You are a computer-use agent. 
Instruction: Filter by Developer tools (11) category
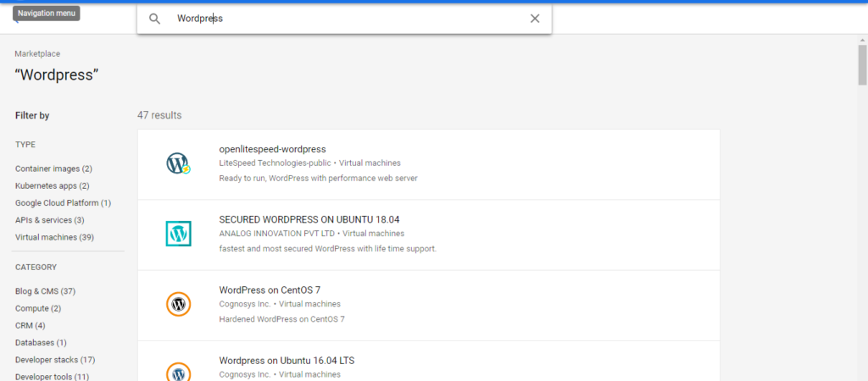pyautogui.click(x=52, y=377)
